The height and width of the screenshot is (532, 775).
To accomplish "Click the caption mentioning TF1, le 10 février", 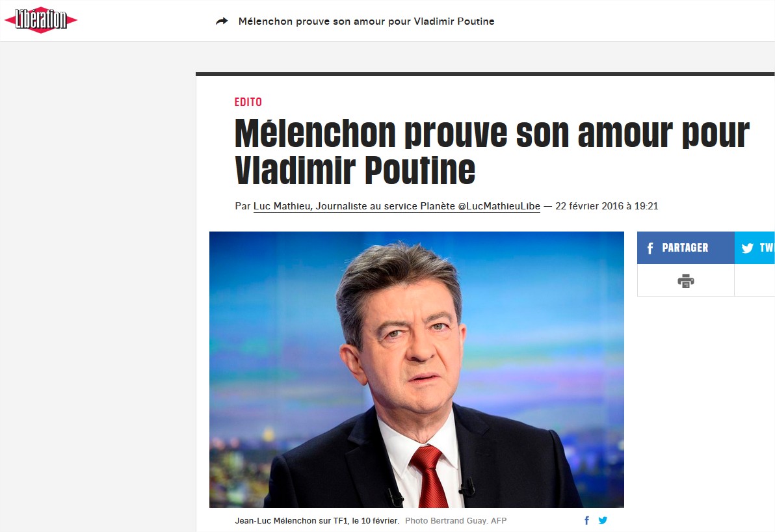I will 317,521.
